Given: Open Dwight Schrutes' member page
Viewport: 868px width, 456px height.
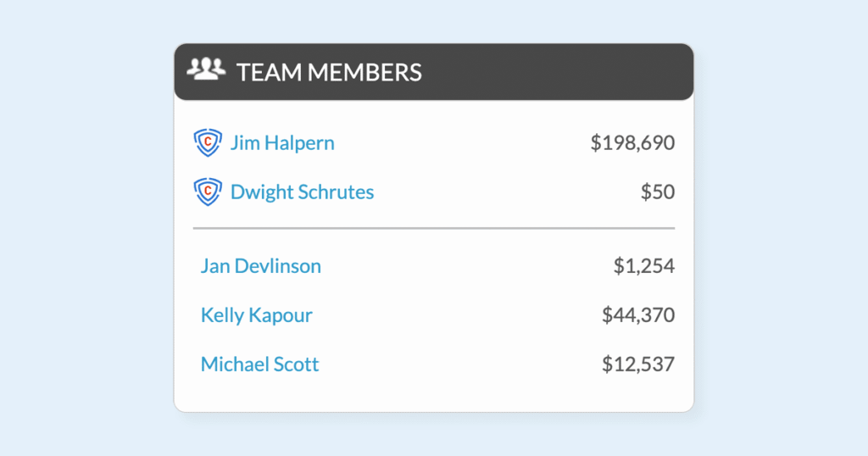Looking at the screenshot, I should coord(302,192).
